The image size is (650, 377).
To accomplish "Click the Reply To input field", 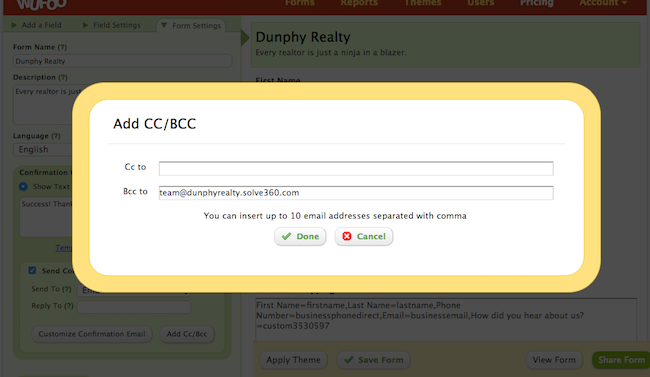I will [134, 306].
